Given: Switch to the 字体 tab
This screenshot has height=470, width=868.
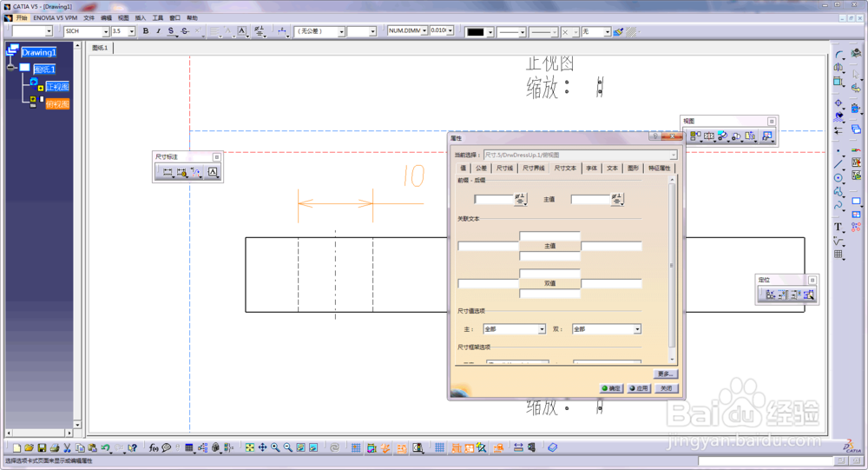Looking at the screenshot, I should click(592, 168).
